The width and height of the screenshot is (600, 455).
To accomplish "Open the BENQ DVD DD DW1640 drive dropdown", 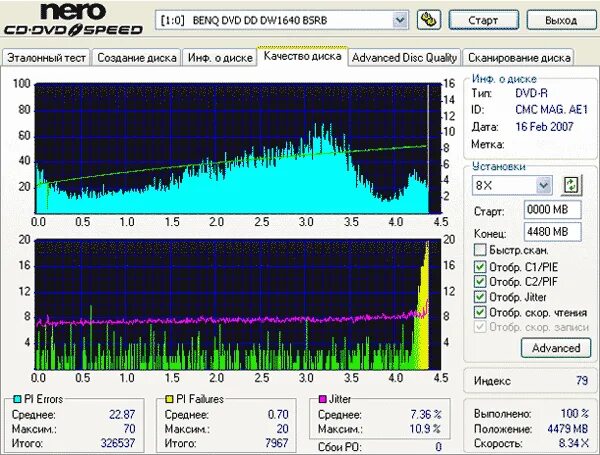I will 400,20.
